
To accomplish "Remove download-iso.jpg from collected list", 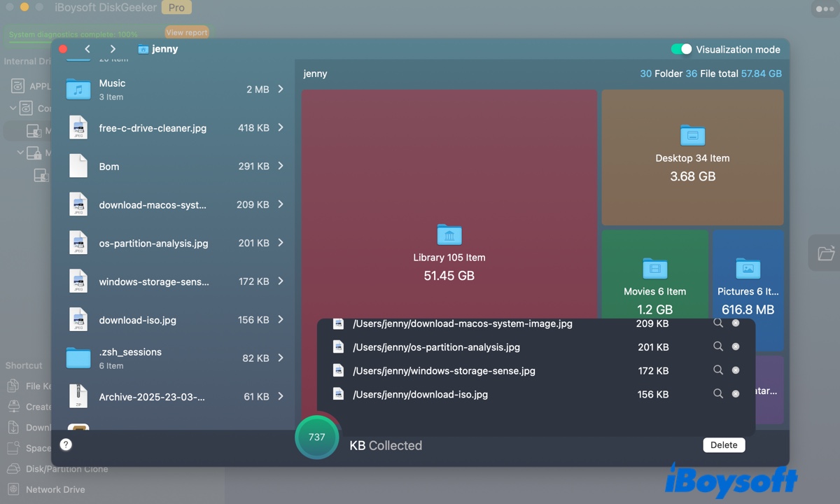I will [x=736, y=394].
